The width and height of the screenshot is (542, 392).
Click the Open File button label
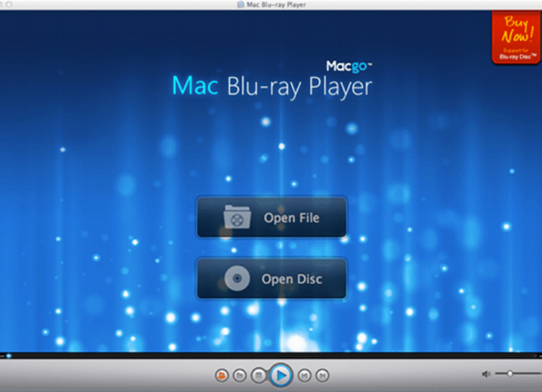pyautogui.click(x=291, y=218)
